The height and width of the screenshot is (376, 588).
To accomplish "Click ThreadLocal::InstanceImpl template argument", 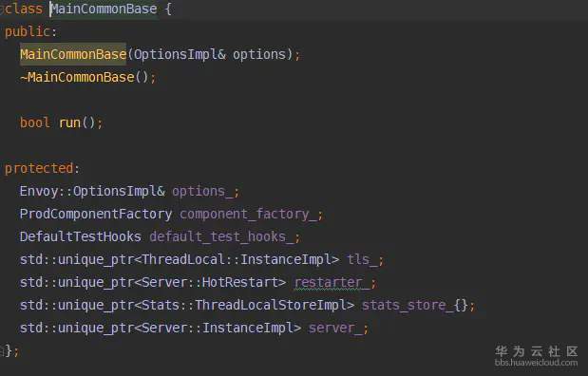I will click(x=237, y=259).
